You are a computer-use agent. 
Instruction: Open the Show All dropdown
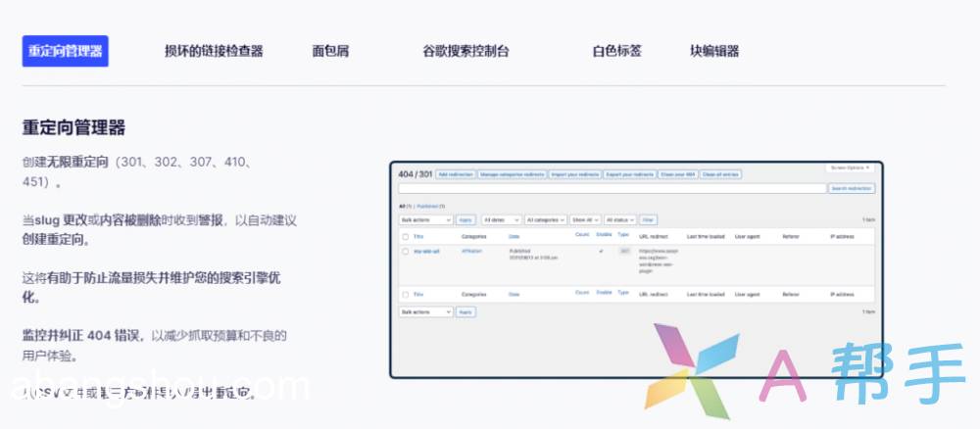click(584, 220)
